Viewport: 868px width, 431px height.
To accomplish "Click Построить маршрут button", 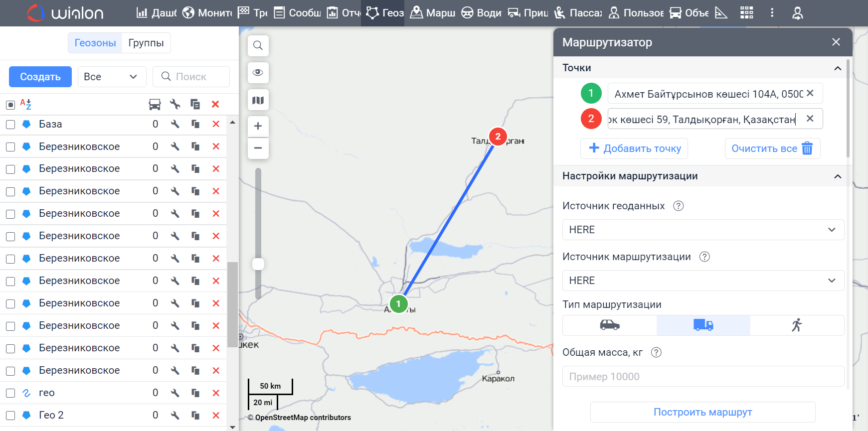I will (702, 412).
